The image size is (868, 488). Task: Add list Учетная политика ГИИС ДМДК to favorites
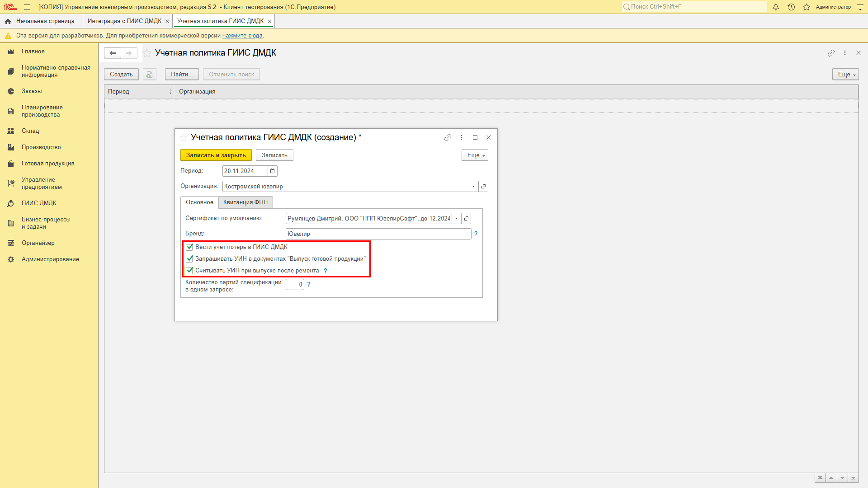(x=147, y=53)
